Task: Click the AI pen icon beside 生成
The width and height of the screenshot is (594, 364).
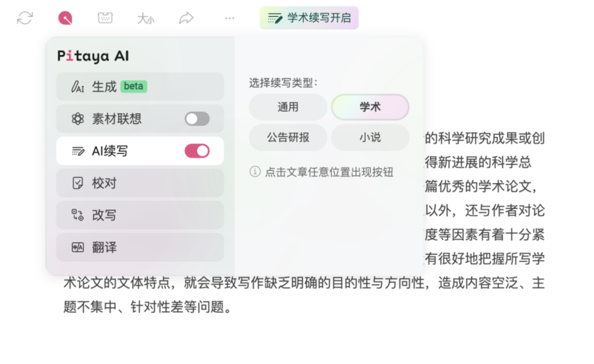Action: (x=78, y=87)
